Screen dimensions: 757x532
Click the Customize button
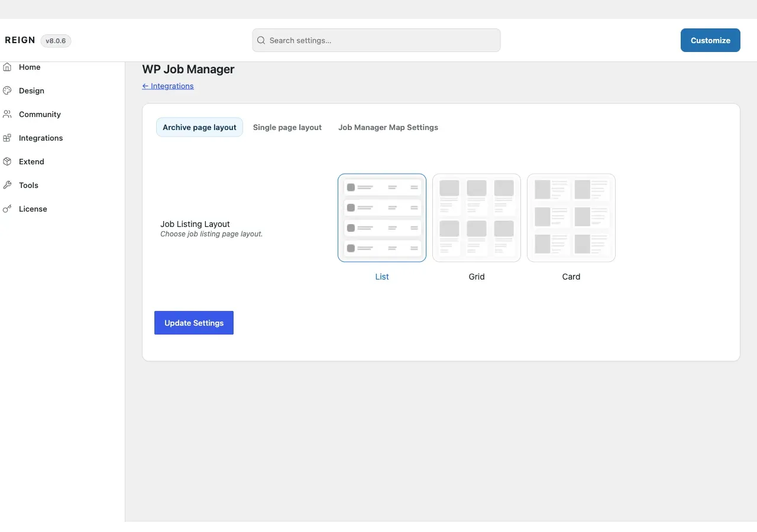pyautogui.click(x=710, y=40)
